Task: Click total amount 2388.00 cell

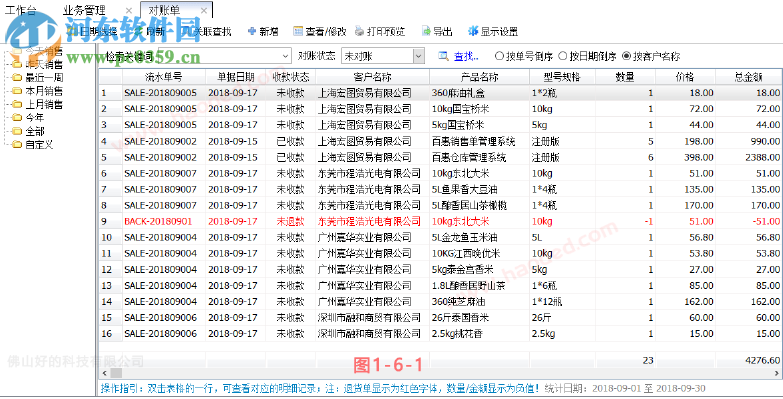Action: coord(749,158)
